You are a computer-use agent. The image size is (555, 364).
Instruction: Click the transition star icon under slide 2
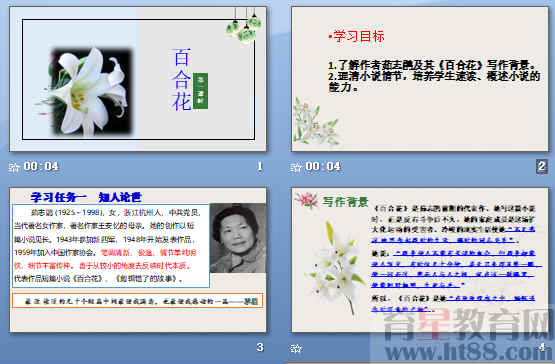pos(296,167)
